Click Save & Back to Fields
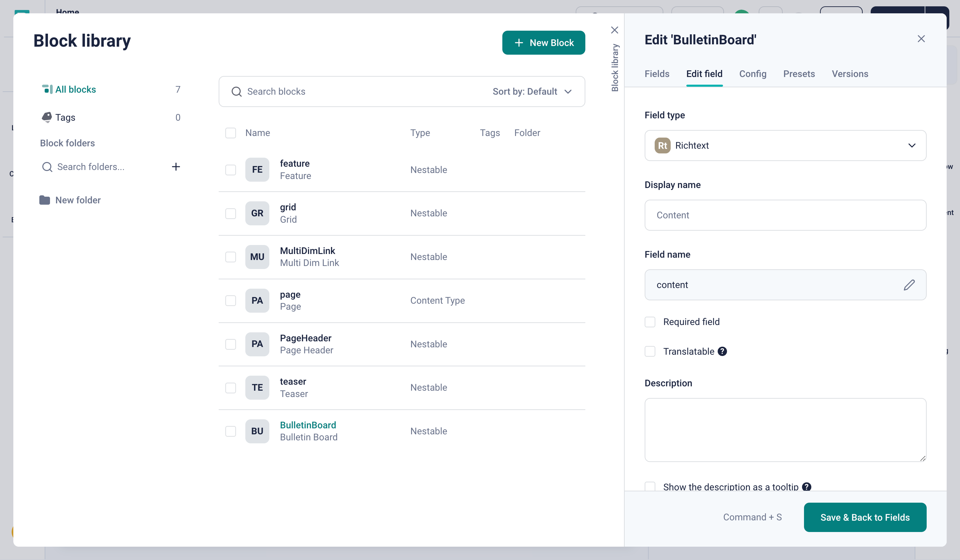The height and width of the screenshot is (560, 960). (865, 517)
